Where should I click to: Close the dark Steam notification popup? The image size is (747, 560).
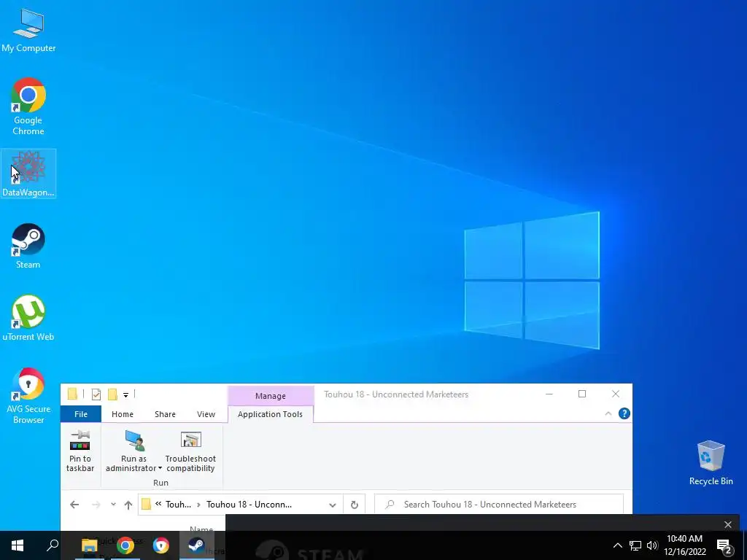[x=727, y=525]
